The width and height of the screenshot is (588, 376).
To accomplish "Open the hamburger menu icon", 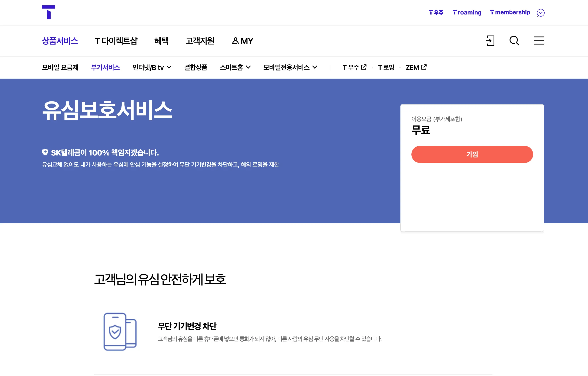I will tap(539, 41).
